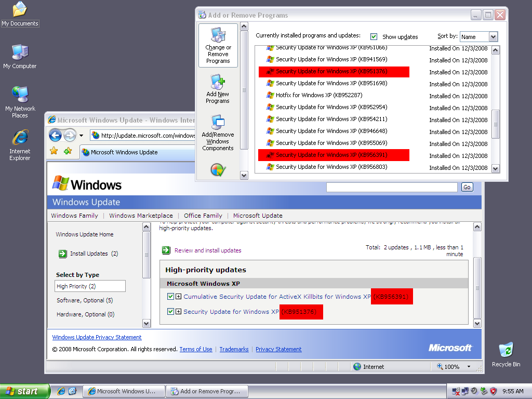Open the Office Family tab
This screenshot has width=532, height=399.
[x=203, y=216]
